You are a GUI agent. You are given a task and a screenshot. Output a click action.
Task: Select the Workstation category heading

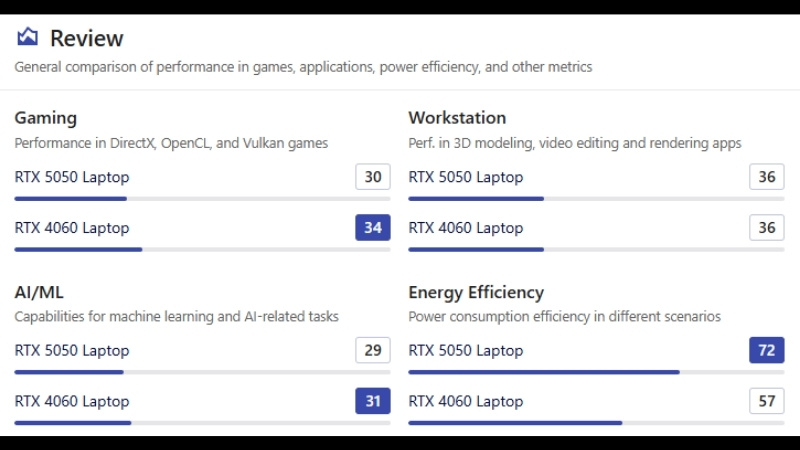click(457, 118)
